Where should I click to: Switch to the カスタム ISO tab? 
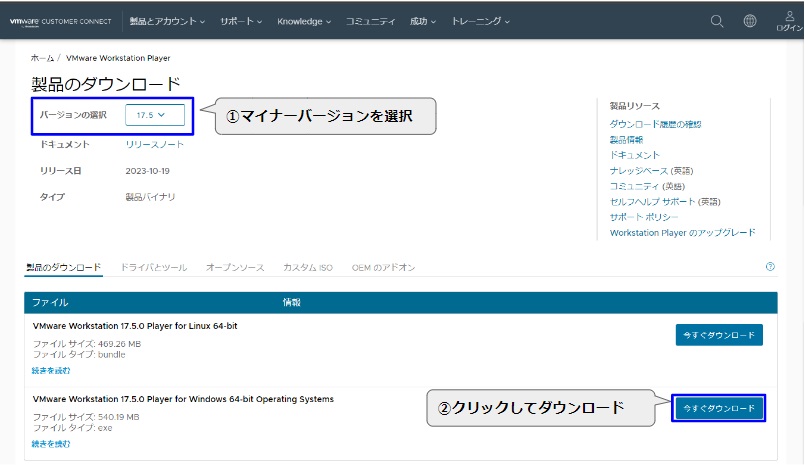(308, 267)
